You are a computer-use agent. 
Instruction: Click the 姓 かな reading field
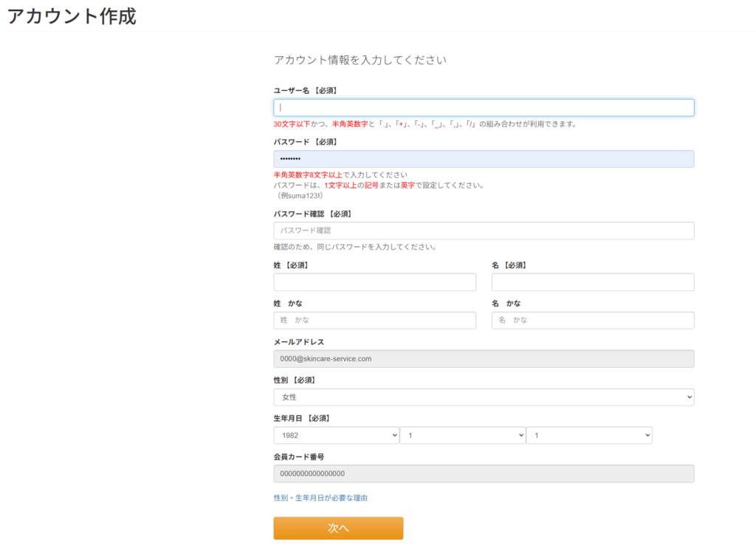pyautogui.click(x=374, y=320)
